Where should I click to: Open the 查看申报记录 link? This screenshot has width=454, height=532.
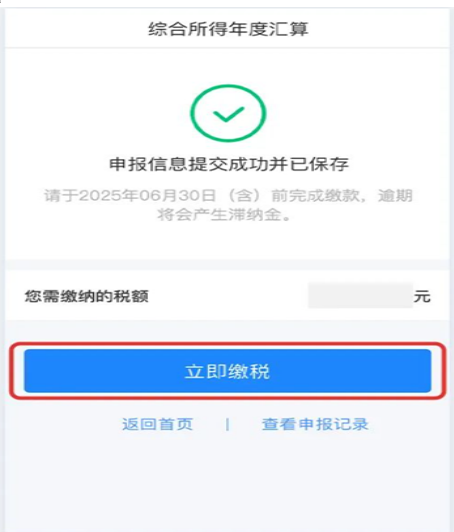click(x=315, y=424)
